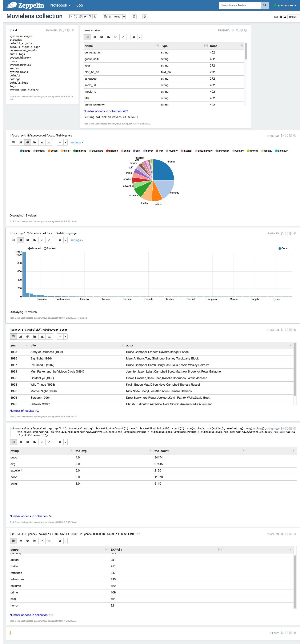The width and height of the screenshot is (300, 644).
Task: Open note permissions lock icon
Action: coord(284,17)
